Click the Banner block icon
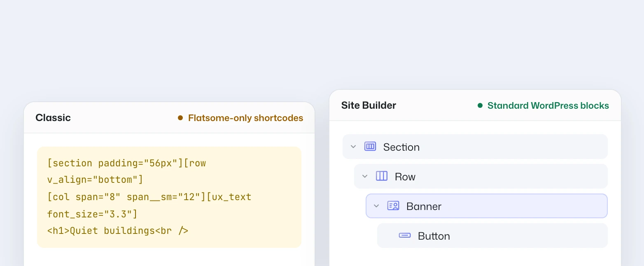 [x=393, y=206]
